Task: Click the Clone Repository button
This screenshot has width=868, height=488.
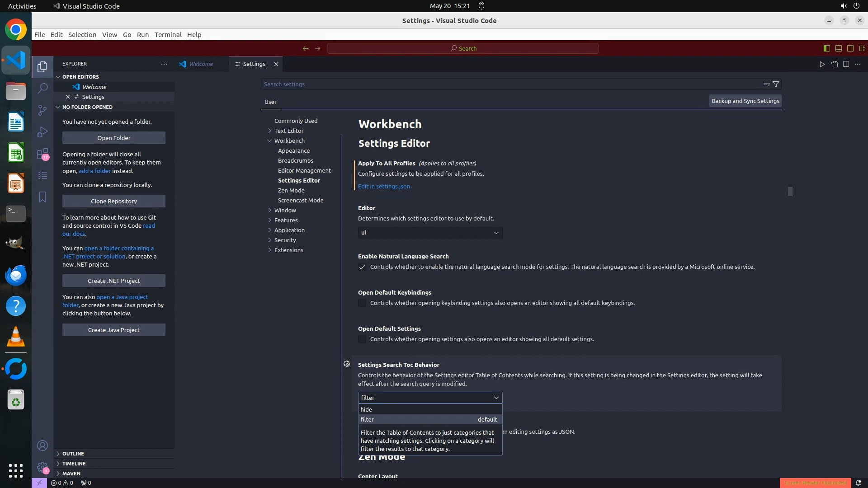Action: point(114,201)
